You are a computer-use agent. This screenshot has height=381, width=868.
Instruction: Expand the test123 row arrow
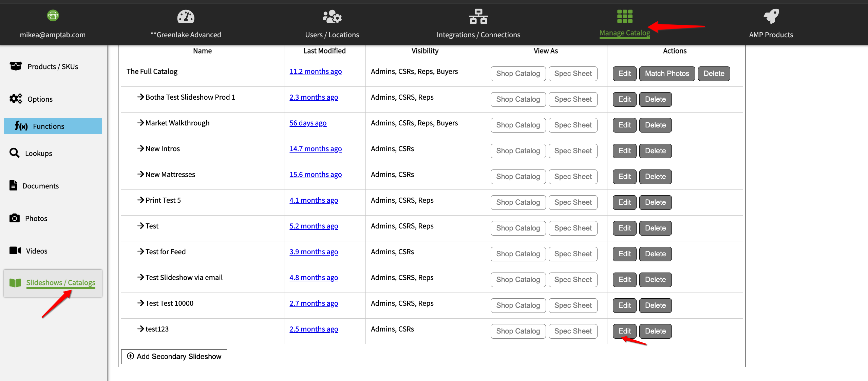pos(140,329)
